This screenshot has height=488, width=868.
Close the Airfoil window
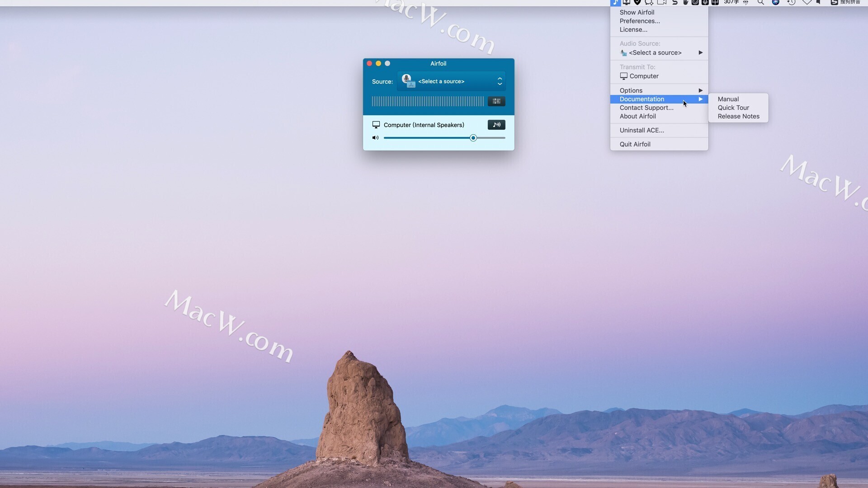point(369,63)
